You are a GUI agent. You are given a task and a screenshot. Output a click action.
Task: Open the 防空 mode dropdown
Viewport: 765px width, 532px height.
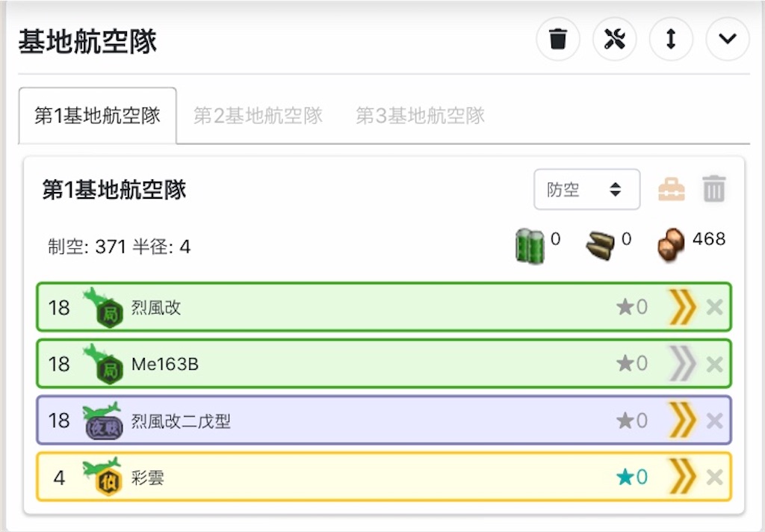tap(587, 189)
